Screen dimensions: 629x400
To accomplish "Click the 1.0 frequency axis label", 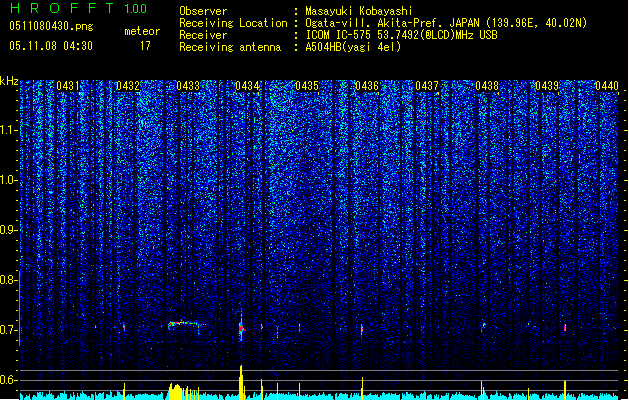I will 8,180.
